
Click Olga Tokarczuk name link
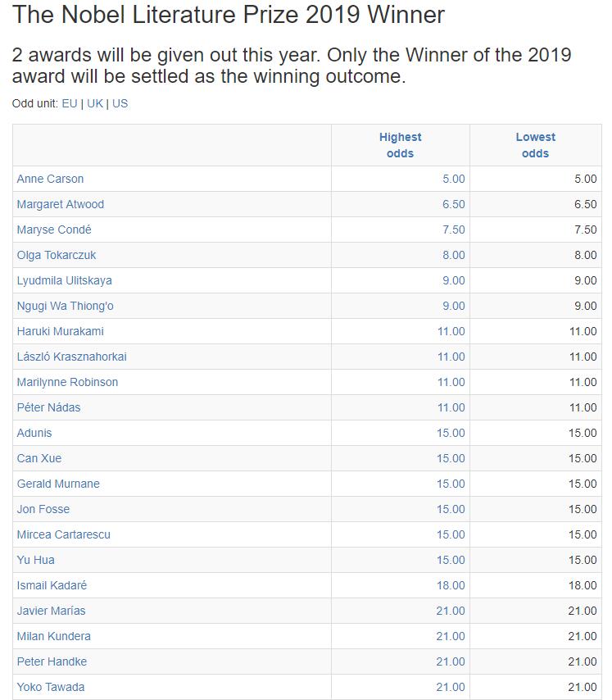[x=57, y=255]
